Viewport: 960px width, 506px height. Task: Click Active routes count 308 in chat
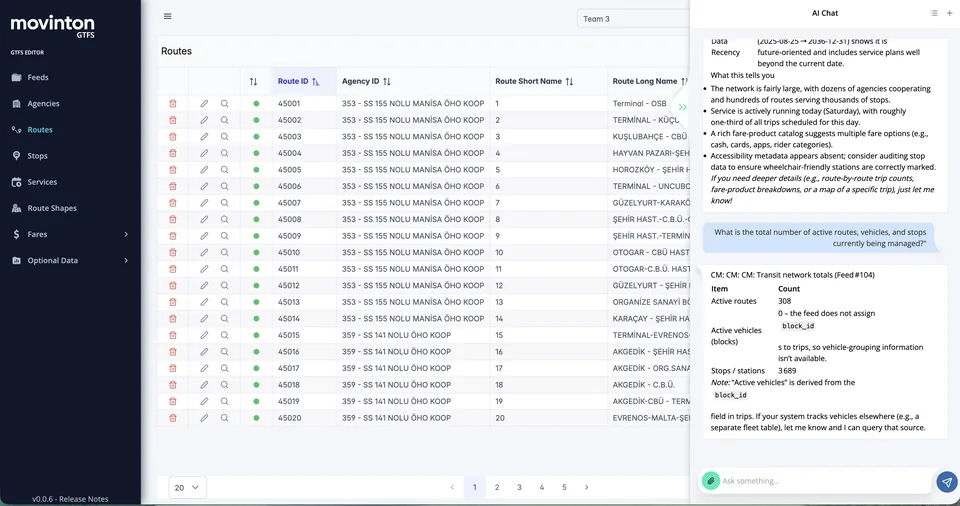[784, 301]
